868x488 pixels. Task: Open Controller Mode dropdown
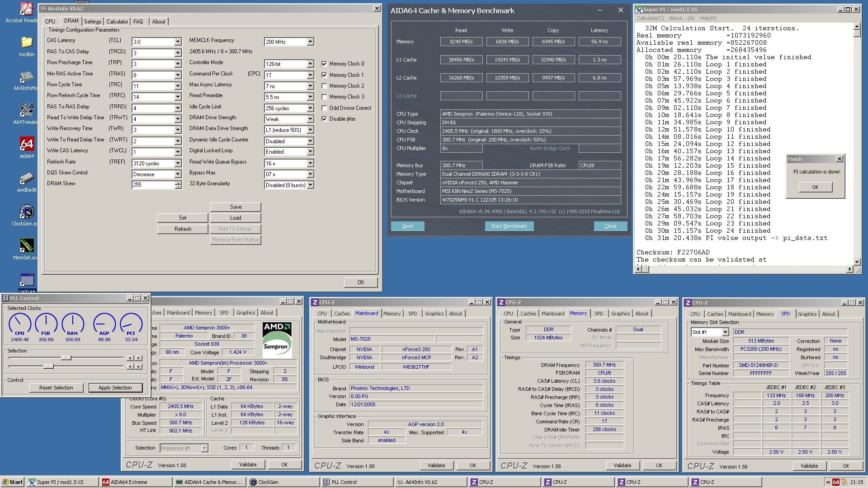click(x=310, y=64)
